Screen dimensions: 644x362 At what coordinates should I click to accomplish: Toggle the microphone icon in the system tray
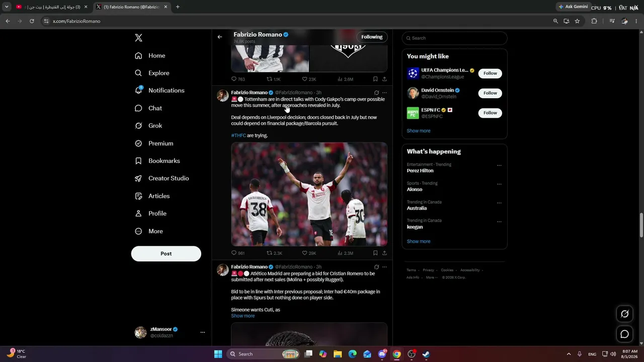click(x=580, y=354)
